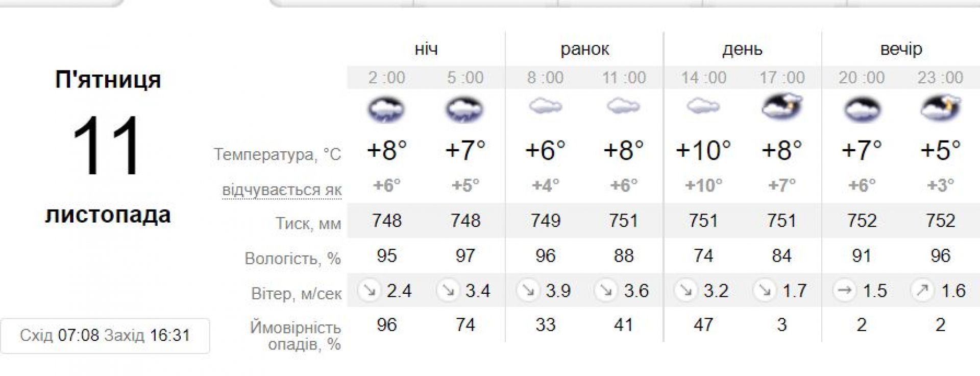Click the 2:00 rainy cloud weather icon
Screen dimensions: 980x376
(386, 109)
